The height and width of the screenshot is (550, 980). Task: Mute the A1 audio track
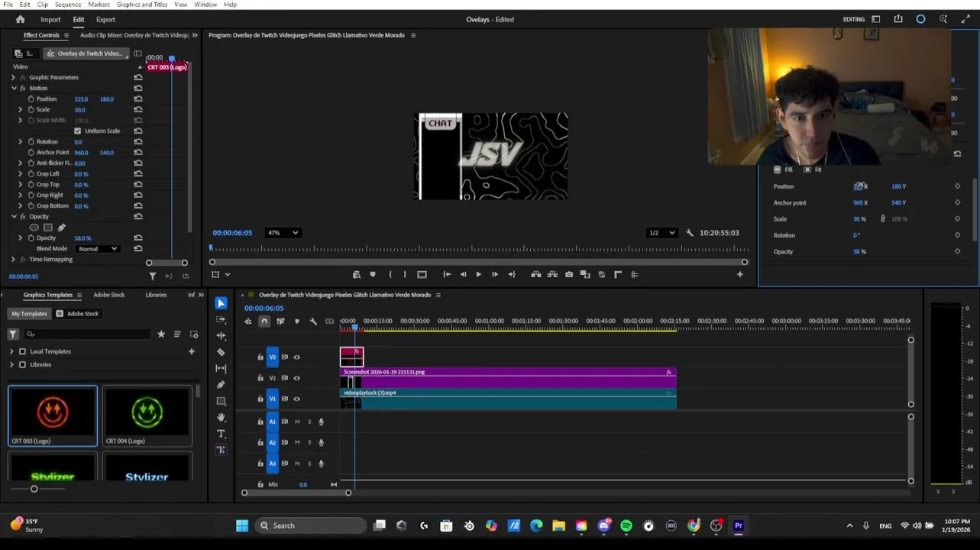pos(297,422)
